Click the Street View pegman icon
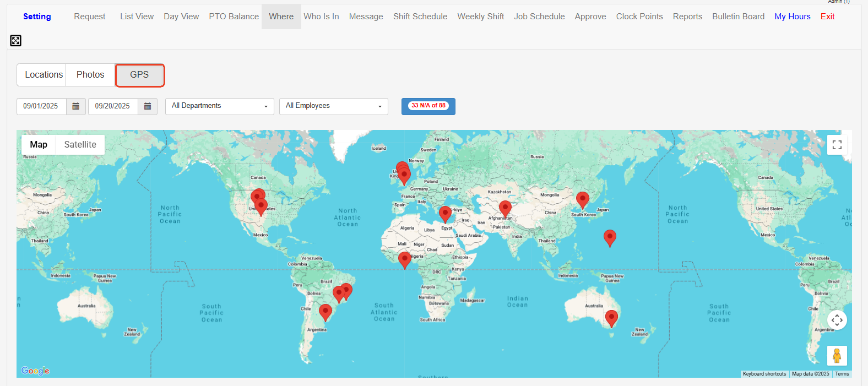This screenshot has height=386, width=868. pos(837,356)
